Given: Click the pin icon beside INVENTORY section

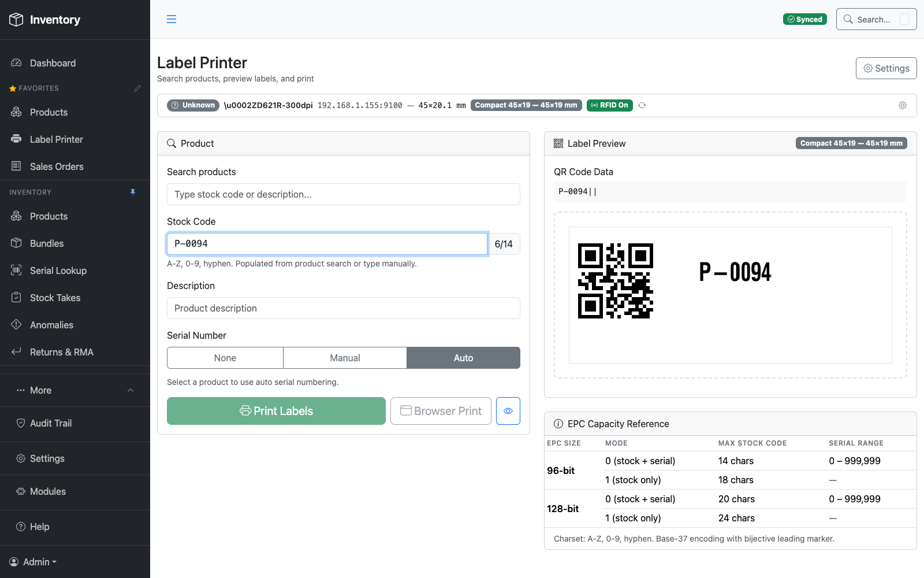Looking at the screenshot, I should tap(133, 192).
